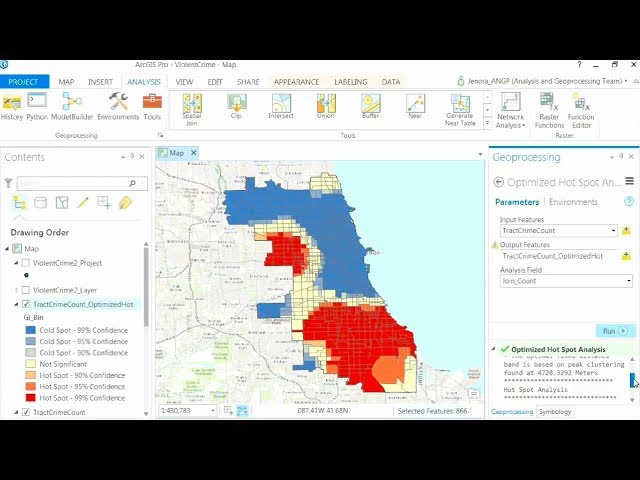The height and width of the screenshot is (480, 640).
Task: List by Snapping icon
Action: pos(104,202)
